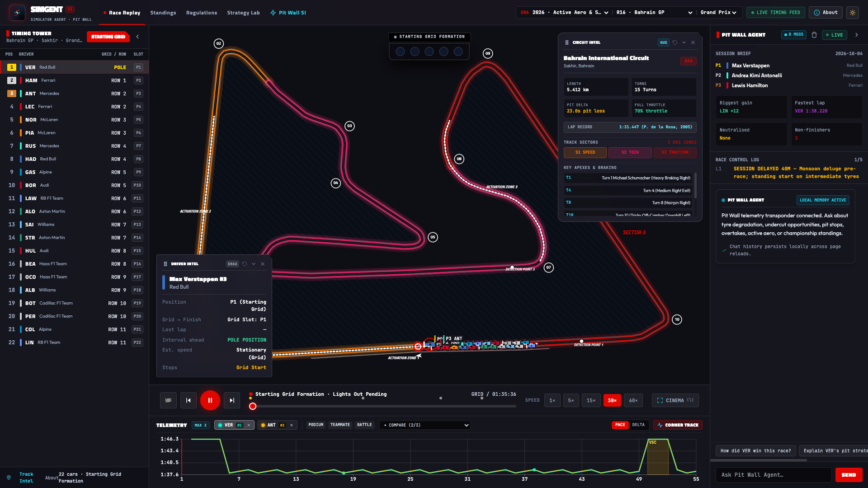Viewport: 868px width, 488px height.
Task: Select S3 TRACTION track sector
Action: [675, 153]
